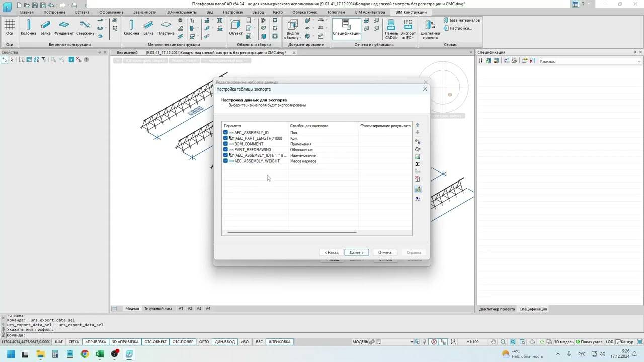Move selected parameter up with arrow
This screenshot has width=644, height=362.
pyautogui.click(x=417, y=125)
